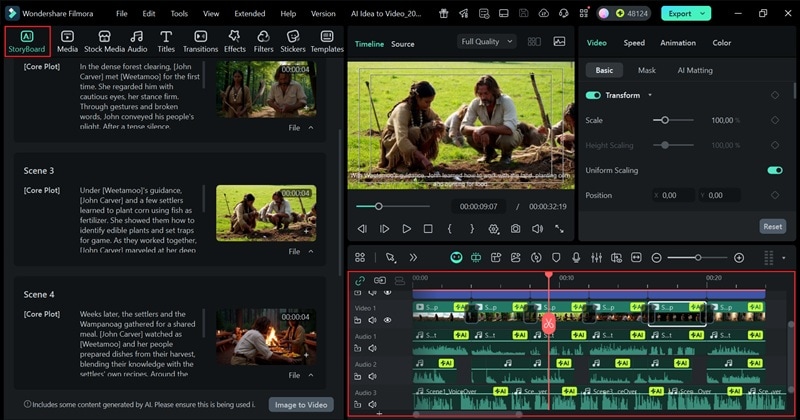Image resolution: width=800 pixels, height=420 pixels.
Task: Open timeline layout options dropdown arrow
Action: pyautogui.click(x=784, y=258)
